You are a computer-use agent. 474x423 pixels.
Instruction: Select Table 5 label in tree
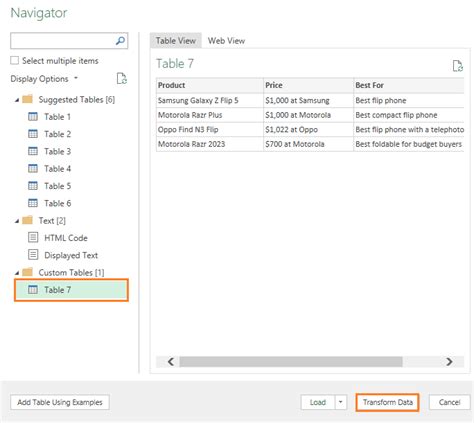coord(58,186)
